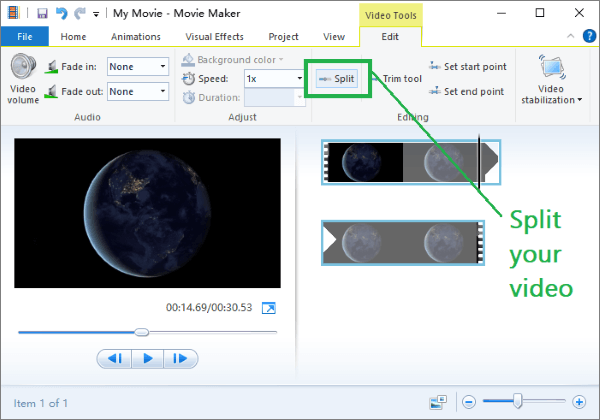Click the Video Tools contextual tab header
This screenshot has width=600, height=420.
click(391, 15)
